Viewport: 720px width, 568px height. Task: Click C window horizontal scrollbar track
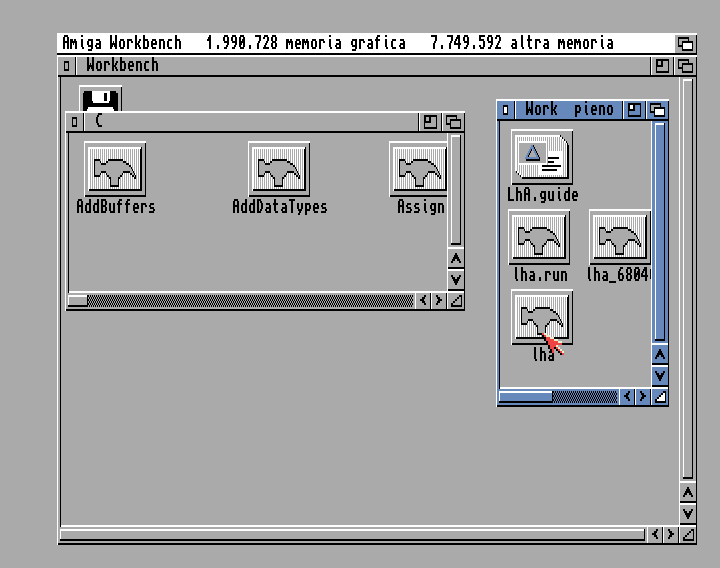[250, 301]
